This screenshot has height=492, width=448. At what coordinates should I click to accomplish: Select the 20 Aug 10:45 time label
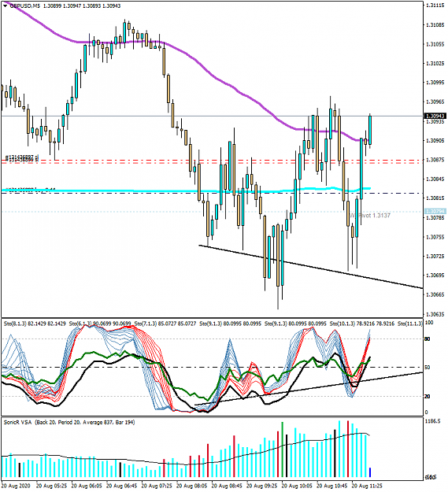click(332, 486)
